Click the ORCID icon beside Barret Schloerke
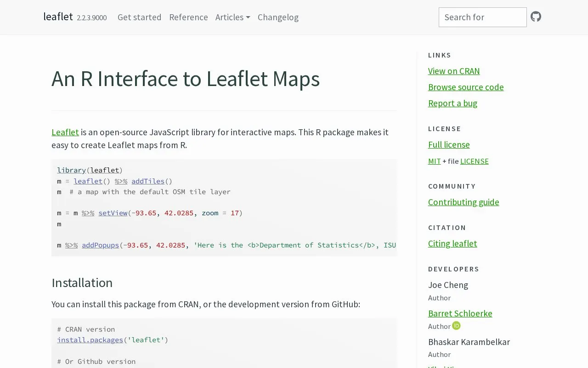 456,326
